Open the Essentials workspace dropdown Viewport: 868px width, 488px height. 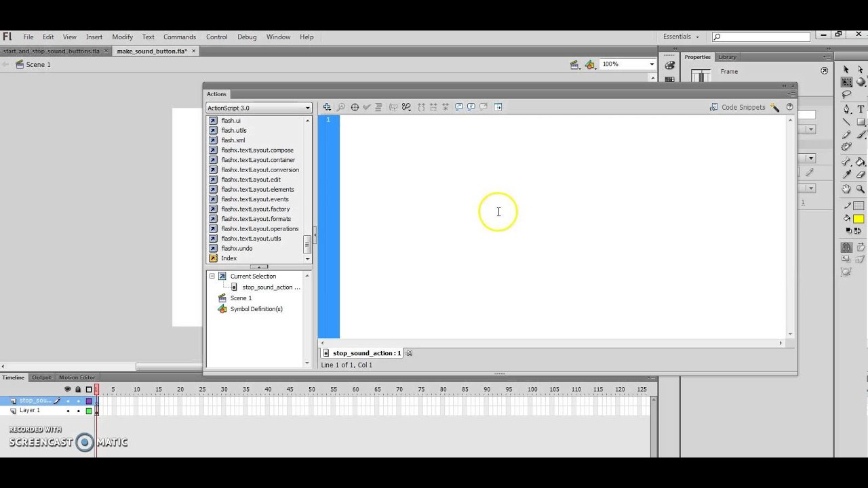[681, 37]
